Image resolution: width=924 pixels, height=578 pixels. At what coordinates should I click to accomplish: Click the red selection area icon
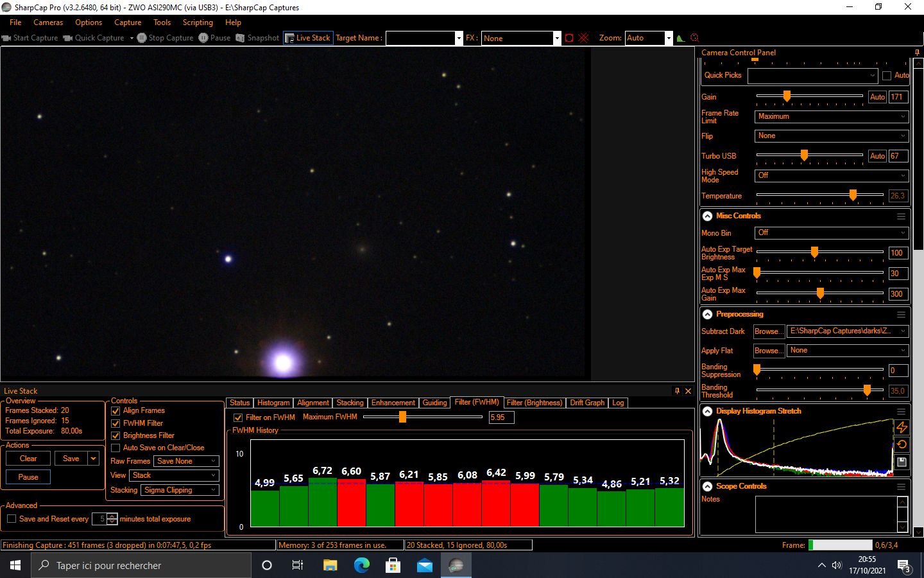point(569,38)
